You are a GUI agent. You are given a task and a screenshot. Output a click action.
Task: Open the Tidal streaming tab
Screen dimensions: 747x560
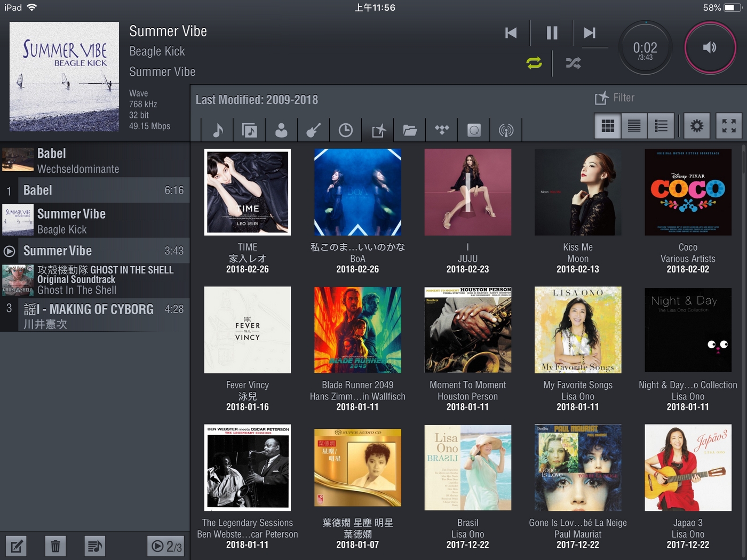[x=442, y=130]
